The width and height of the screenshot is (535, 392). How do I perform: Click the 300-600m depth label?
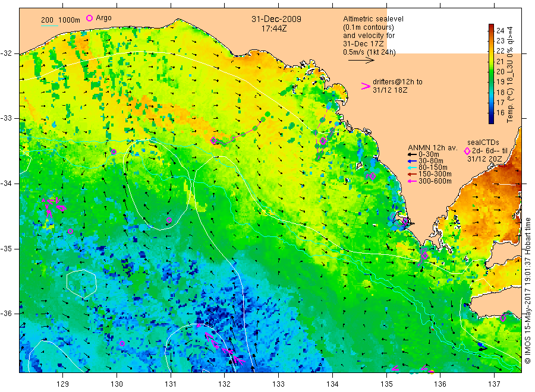[x=435, y=181]
